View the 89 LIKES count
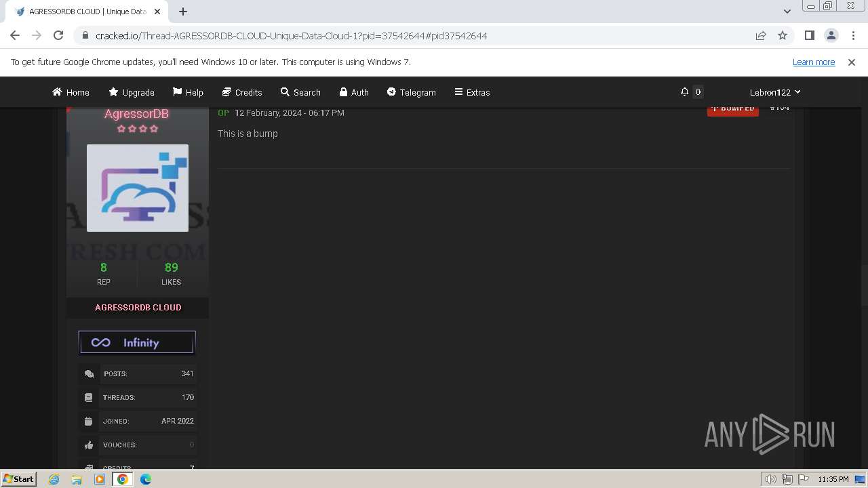 point(171,273)
